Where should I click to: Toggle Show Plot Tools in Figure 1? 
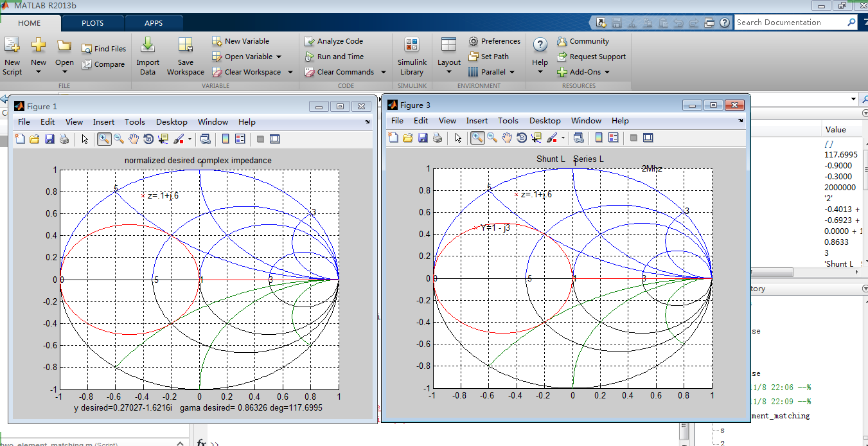click(x=275, y=139)
